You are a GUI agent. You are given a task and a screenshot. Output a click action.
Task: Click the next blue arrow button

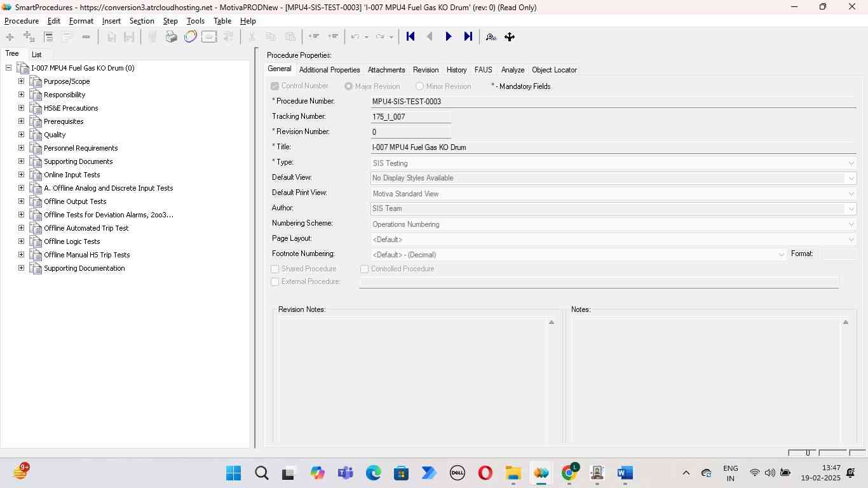[449, 37]
